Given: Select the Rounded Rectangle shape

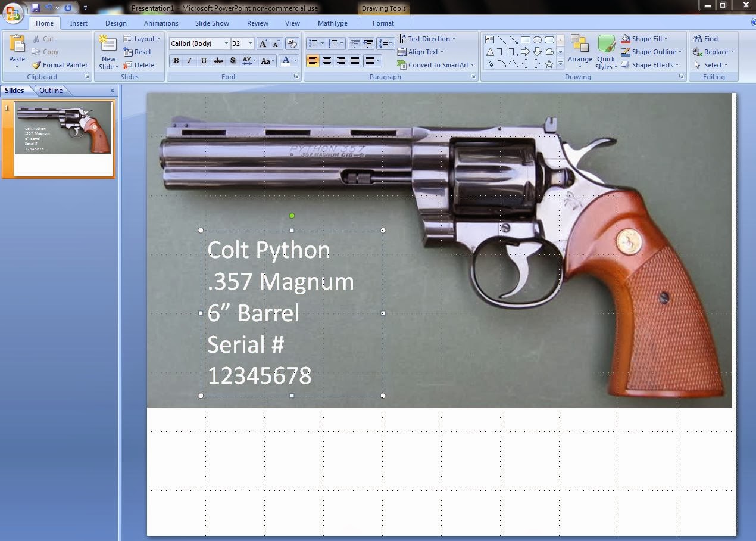Looking at the screenshot, I should 549,40.
